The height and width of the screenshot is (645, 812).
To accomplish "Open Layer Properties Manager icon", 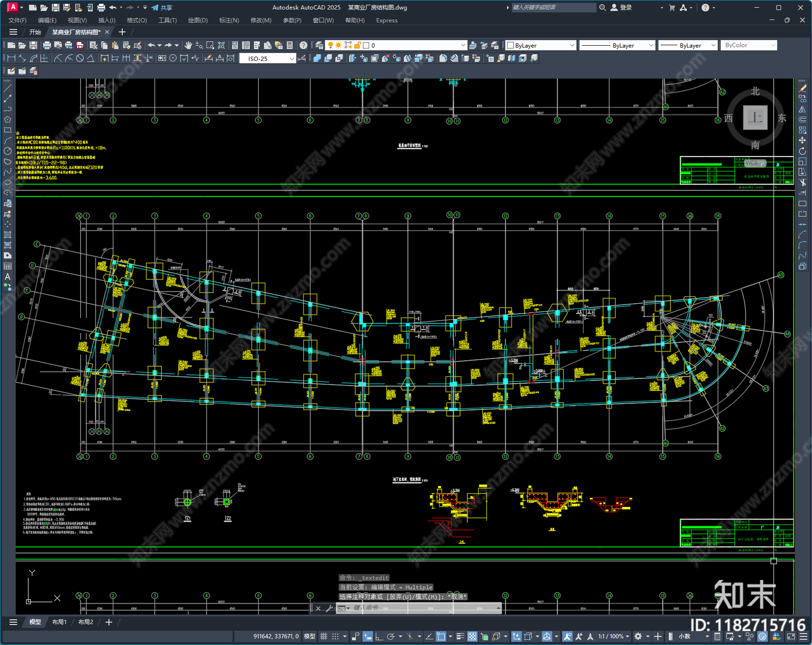I will [x=319, y=45].
